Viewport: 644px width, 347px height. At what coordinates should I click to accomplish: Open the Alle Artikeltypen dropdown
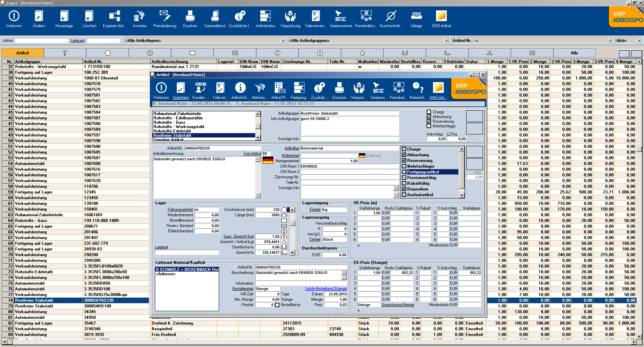point(283,40)
